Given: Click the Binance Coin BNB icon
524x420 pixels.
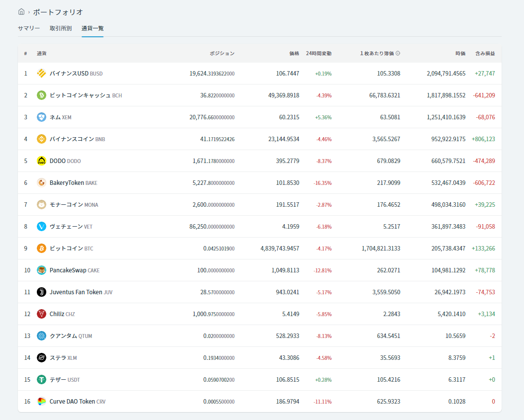Looking at the screenshot, I should coord(41,139).
